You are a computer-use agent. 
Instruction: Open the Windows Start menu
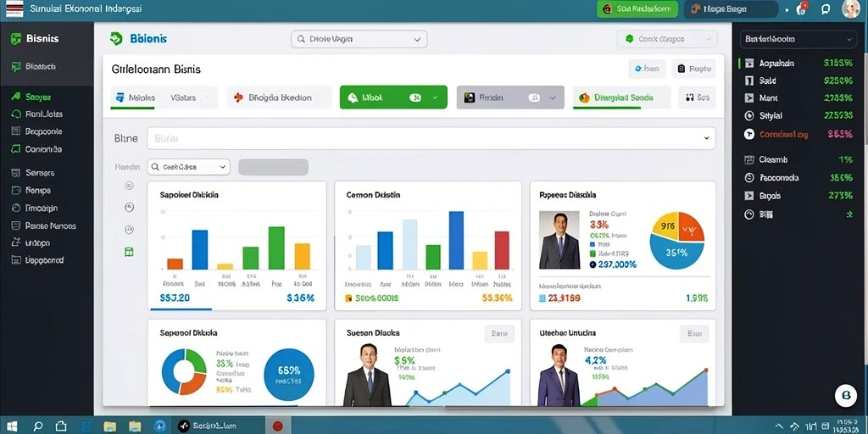pos(12,426)
